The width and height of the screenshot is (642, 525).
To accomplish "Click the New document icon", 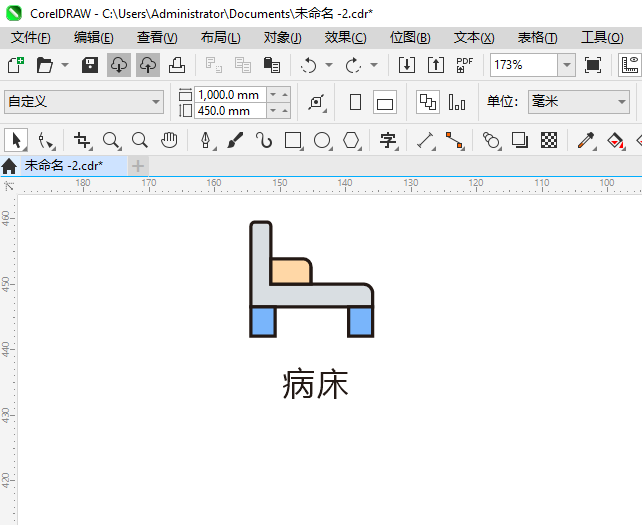I will tap(16, 65).
